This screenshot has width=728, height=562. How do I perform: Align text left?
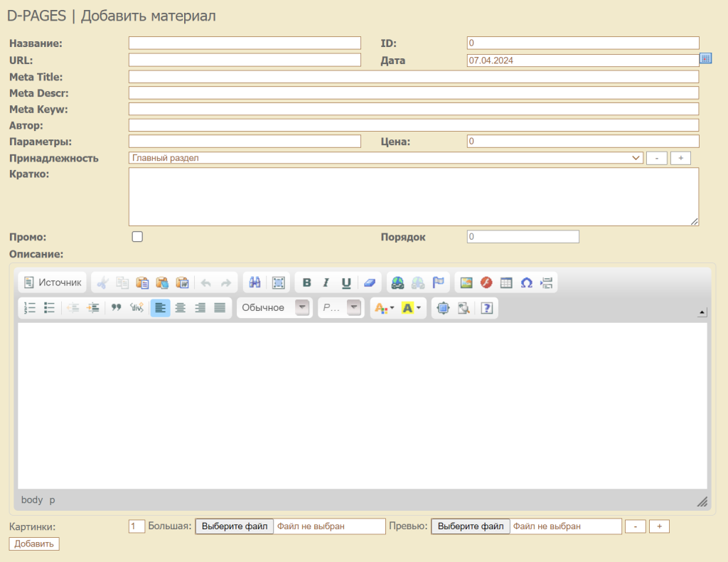pyautogui.click(x=160, y=307)
